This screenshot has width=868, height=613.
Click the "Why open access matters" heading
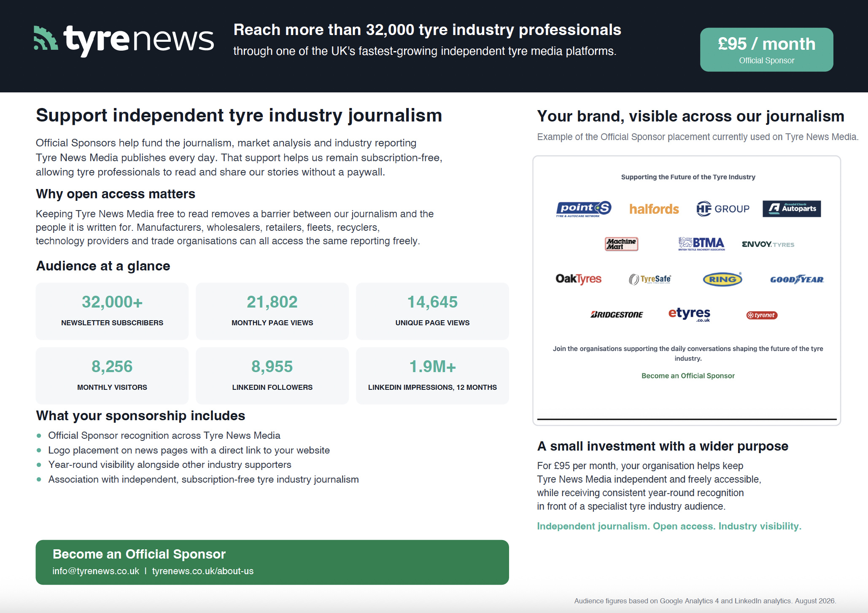tap(116, 194)
